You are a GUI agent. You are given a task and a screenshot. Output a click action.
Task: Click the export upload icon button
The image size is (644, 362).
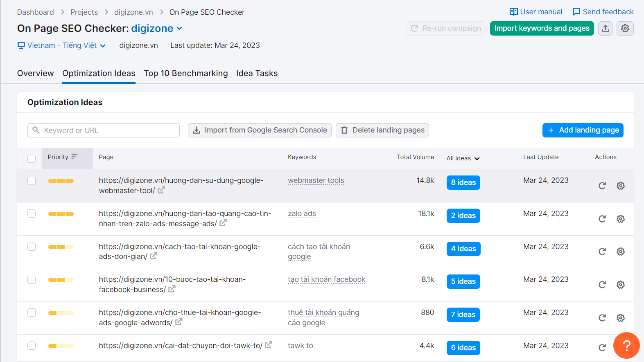pos(606,28)
